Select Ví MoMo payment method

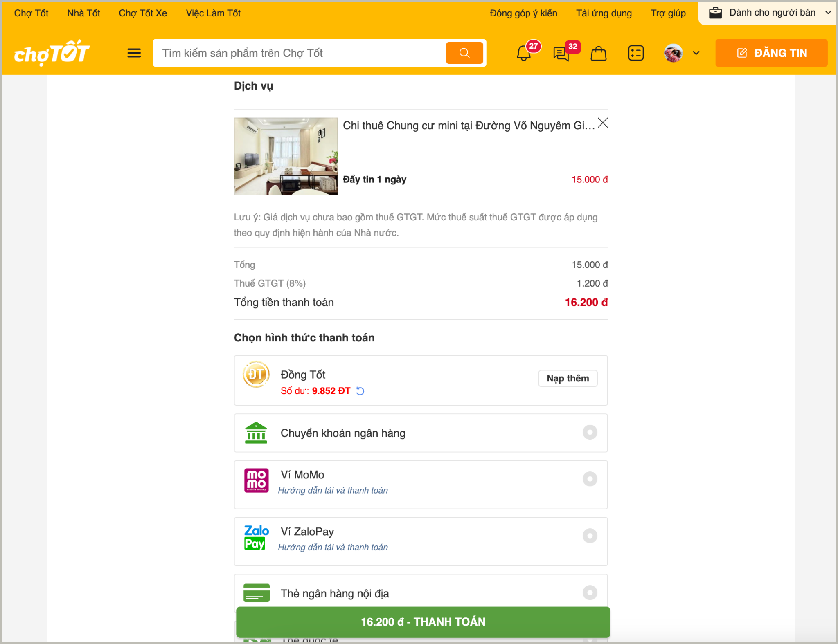[590, 479]
